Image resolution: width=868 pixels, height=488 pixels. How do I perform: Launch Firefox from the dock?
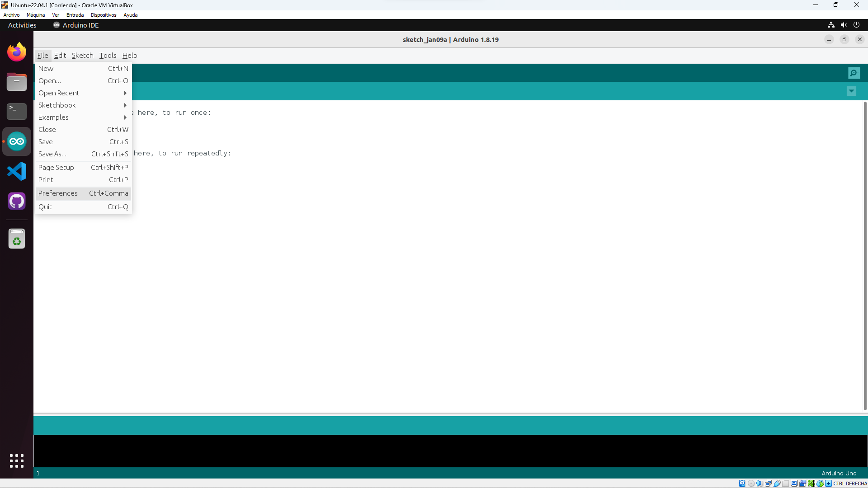(16, 52)
